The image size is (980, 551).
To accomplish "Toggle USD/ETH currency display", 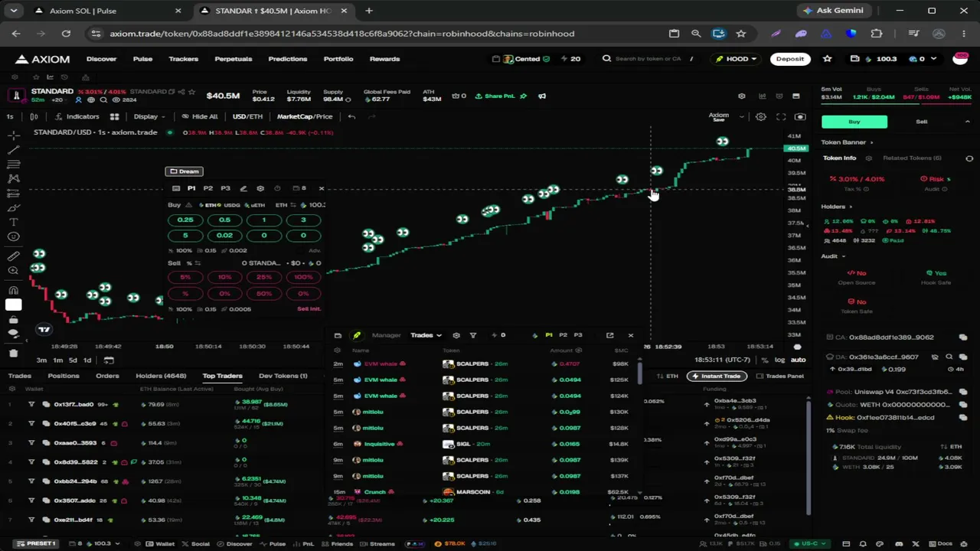I will coord(247,116).
